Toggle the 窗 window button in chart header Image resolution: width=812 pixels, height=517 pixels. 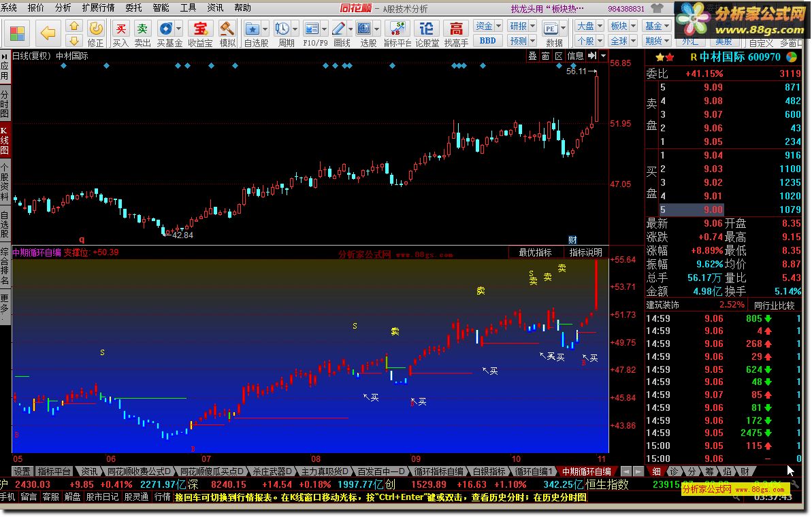545,56
